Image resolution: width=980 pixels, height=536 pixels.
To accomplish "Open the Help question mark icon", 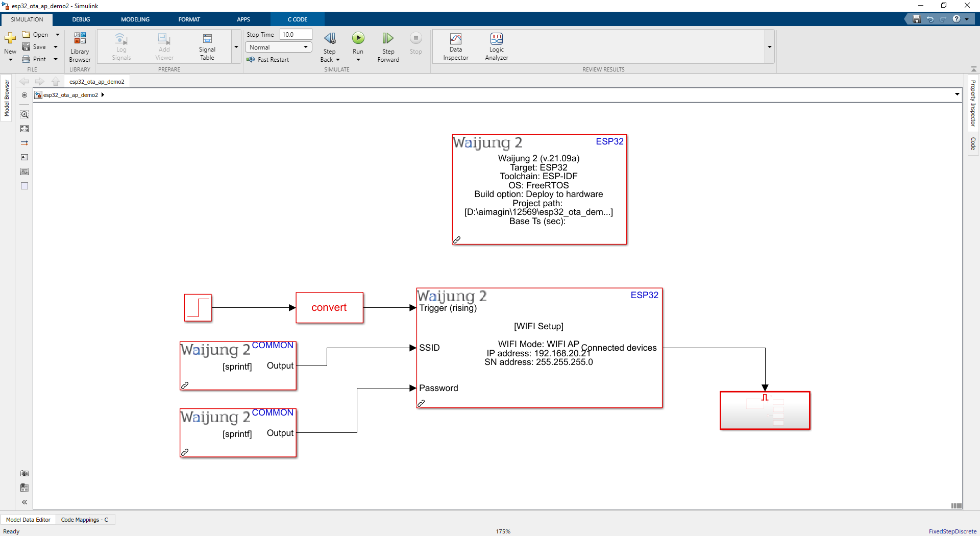I will click(x=956, y=19).
